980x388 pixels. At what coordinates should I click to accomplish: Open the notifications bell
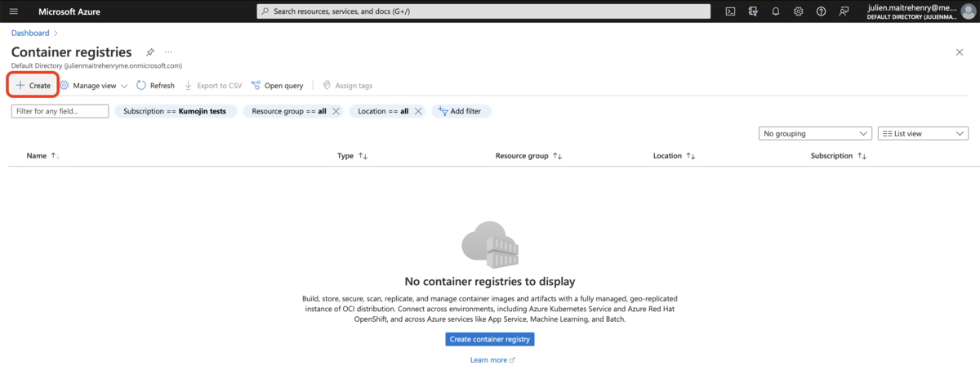[776, 11]
